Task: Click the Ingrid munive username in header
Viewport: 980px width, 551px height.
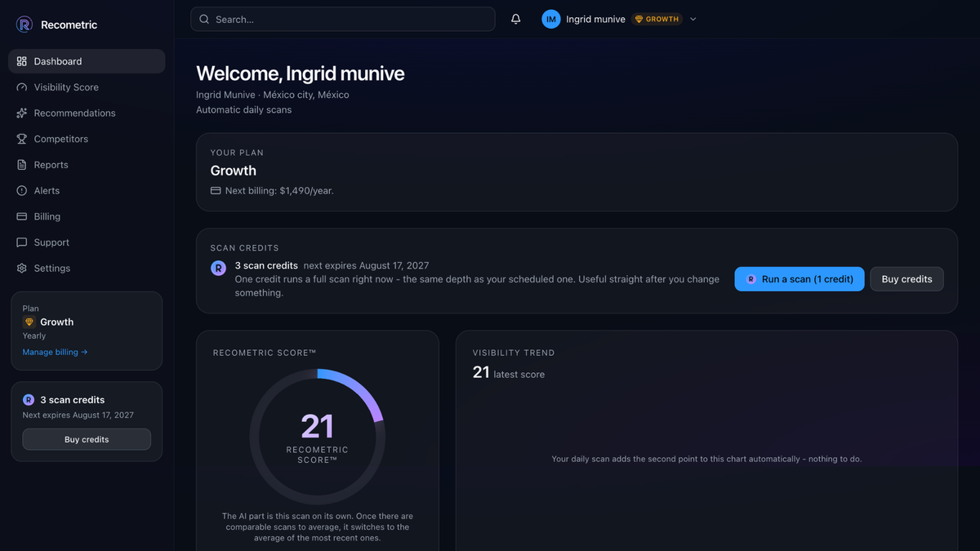Action: coord(595,19)
